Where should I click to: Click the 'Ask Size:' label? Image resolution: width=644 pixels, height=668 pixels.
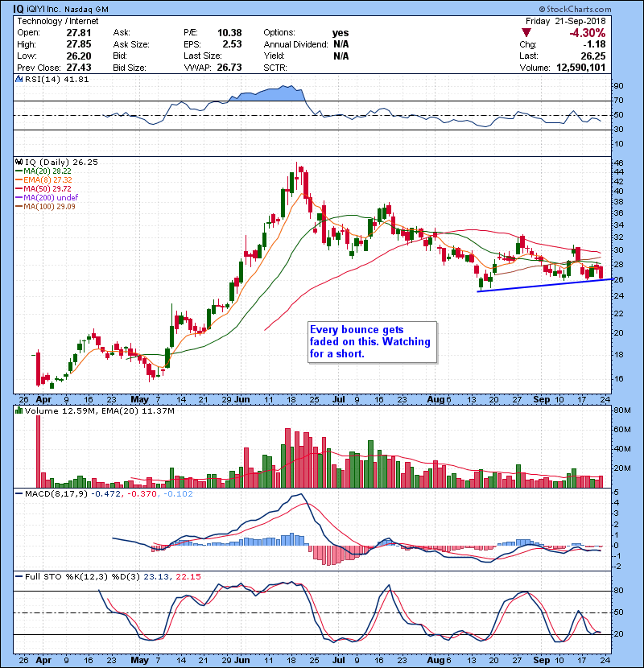131,44
